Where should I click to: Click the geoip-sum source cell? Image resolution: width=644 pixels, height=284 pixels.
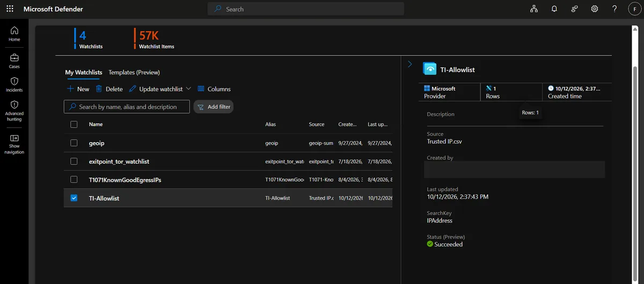(x=321, y=143)
